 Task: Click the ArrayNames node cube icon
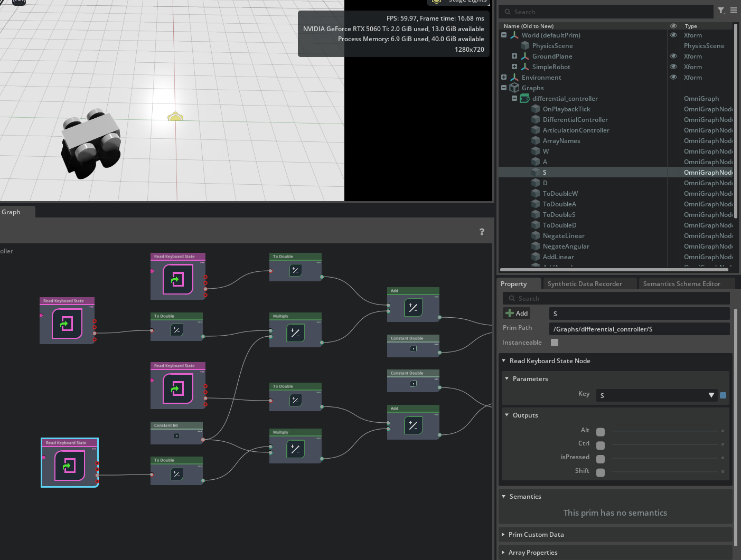[x=536, y=141]
